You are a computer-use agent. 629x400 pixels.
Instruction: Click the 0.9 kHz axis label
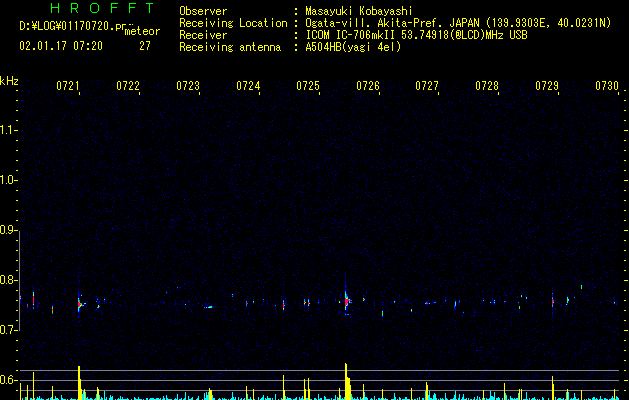[9, 230]
